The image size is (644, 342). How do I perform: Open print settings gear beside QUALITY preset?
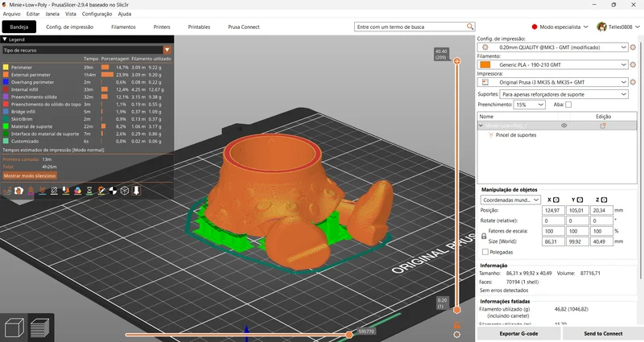(x=633, y=47)
